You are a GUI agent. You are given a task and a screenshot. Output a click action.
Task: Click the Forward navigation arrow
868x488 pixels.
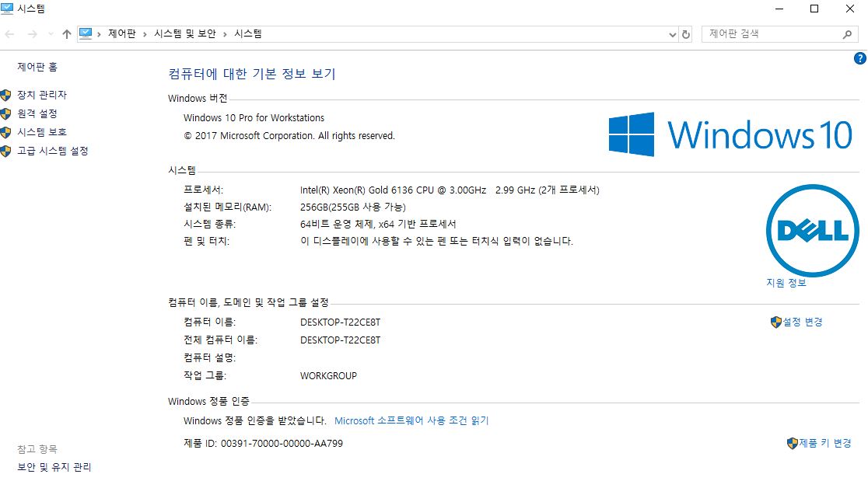[32, 34]
